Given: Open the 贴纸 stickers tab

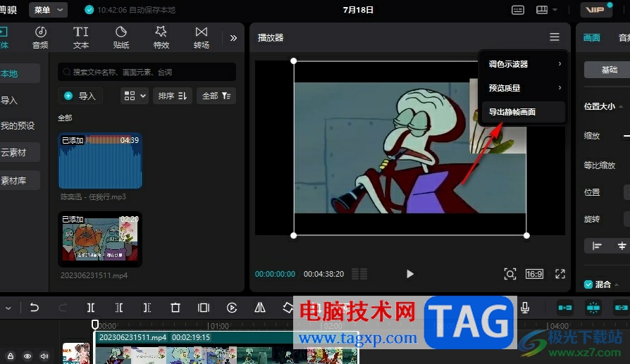Looking at the screenshot, I should pyautogui.click(x=121, y=38).
